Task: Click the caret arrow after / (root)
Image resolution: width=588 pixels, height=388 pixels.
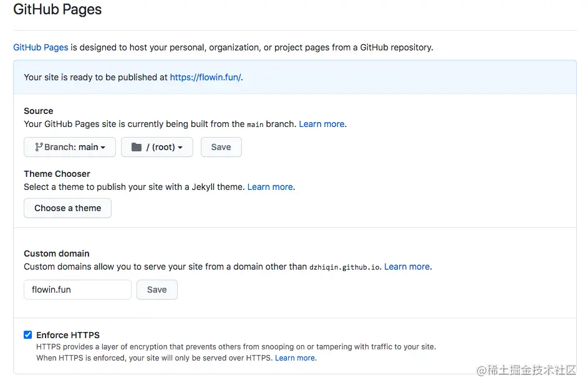Action: [180, 148]
